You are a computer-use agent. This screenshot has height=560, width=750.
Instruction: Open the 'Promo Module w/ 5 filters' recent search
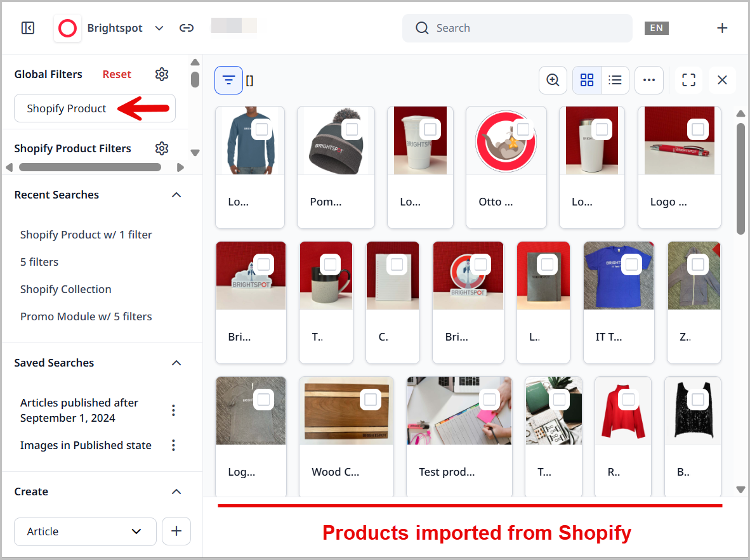pos(86,316)
